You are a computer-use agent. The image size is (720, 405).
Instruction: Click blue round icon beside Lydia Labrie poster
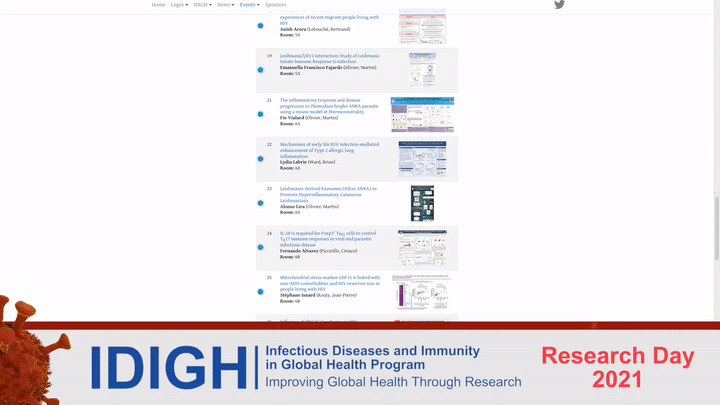pos(260,158)
